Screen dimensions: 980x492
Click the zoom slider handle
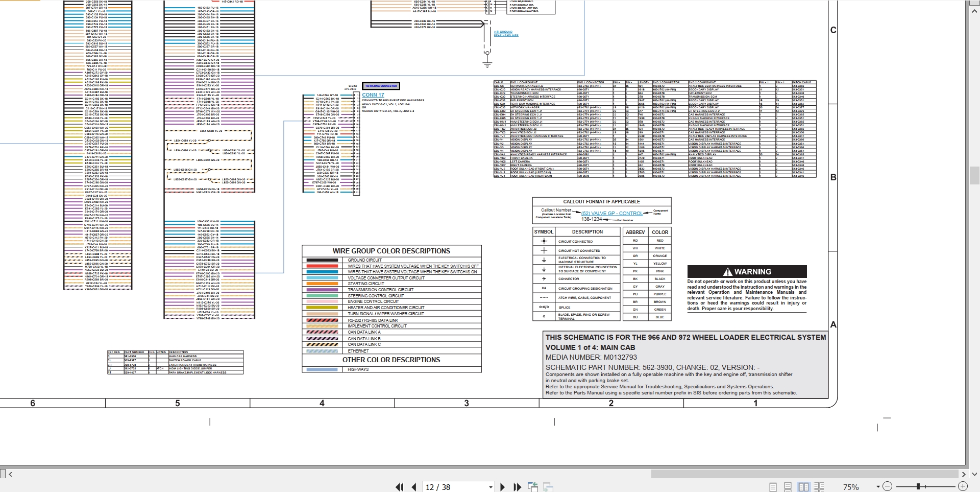(x=918, y=486)
